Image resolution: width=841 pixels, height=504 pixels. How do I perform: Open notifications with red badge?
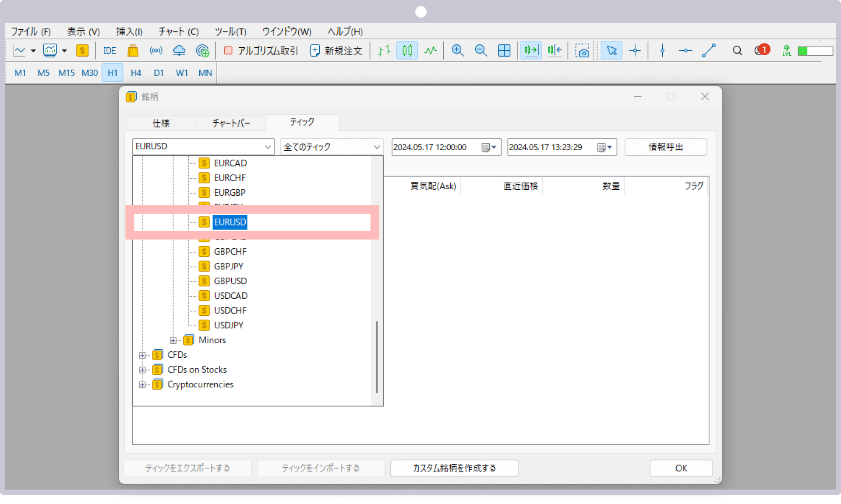[x=762, y=50]
